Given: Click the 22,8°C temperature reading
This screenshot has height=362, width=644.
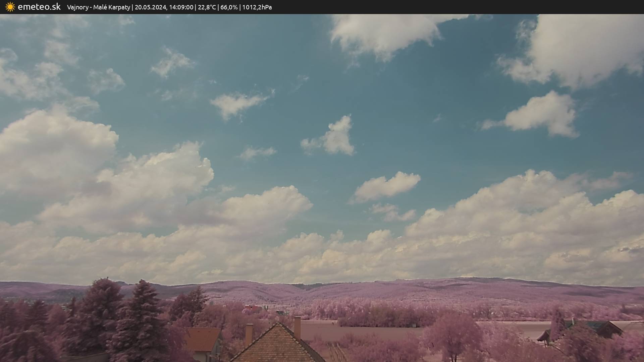Looking at the screenshot, I should coord(207,7).
